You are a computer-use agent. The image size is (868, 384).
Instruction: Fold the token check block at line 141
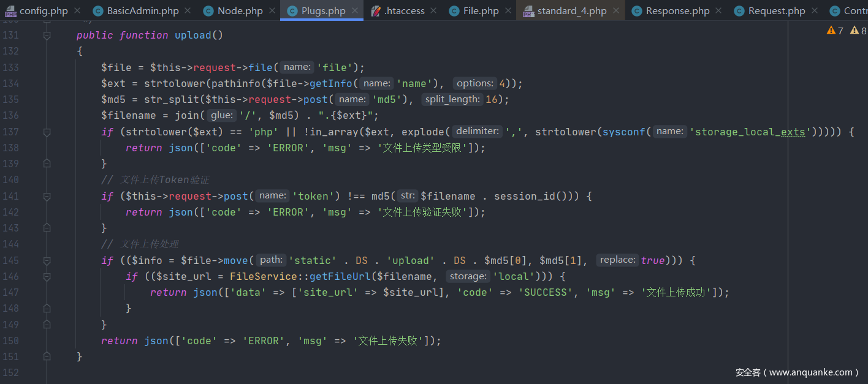(47, 196)
